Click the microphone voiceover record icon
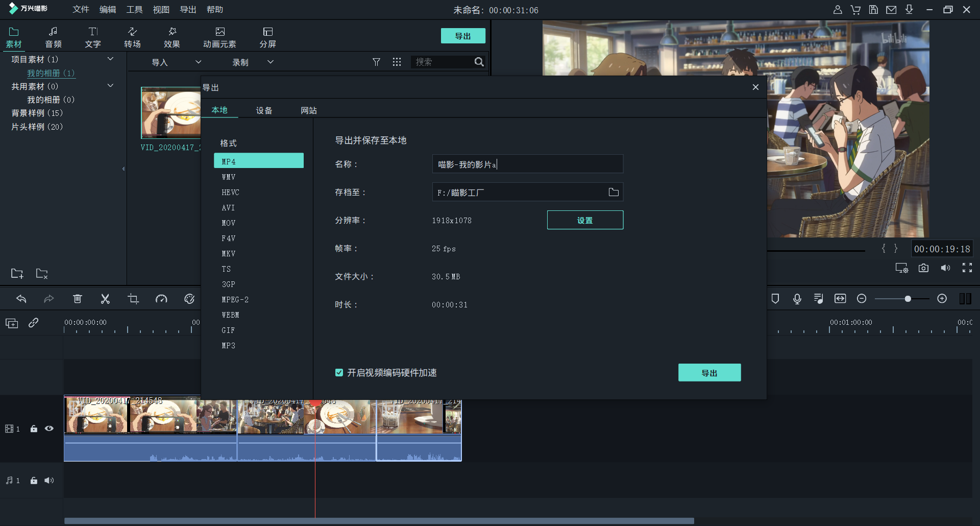980x526 pixels. tap(797, 299)
